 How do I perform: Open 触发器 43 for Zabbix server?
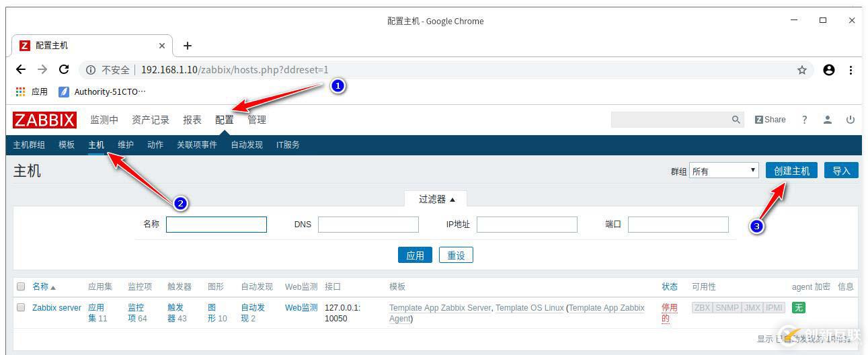(x=177, y=313)
